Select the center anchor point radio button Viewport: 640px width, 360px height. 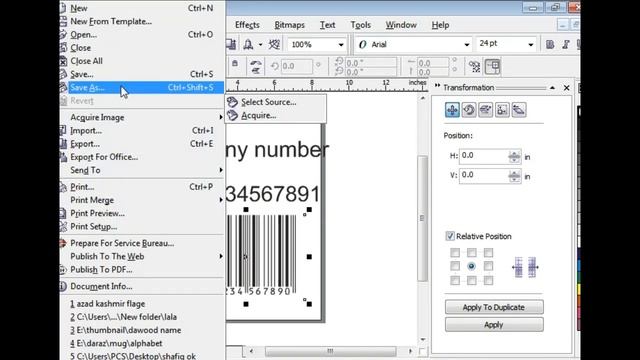pyautogui.click(x=471, y=266)
